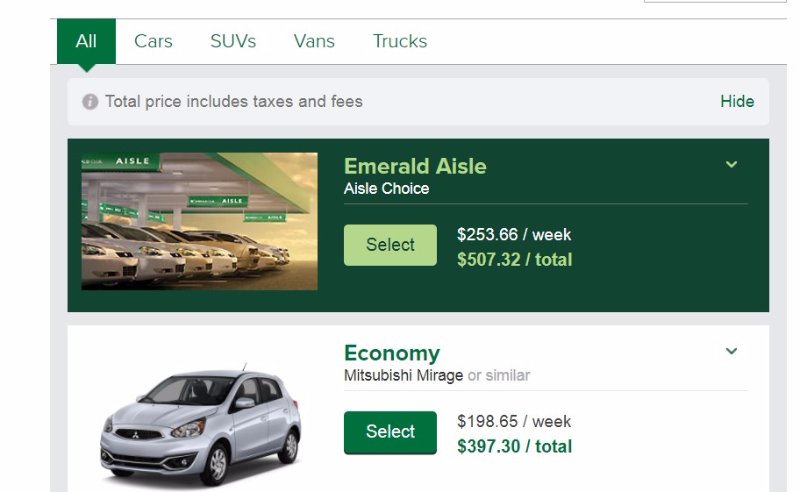Select the Economy car class
800x492 pixels.
(x=389, y=432)
